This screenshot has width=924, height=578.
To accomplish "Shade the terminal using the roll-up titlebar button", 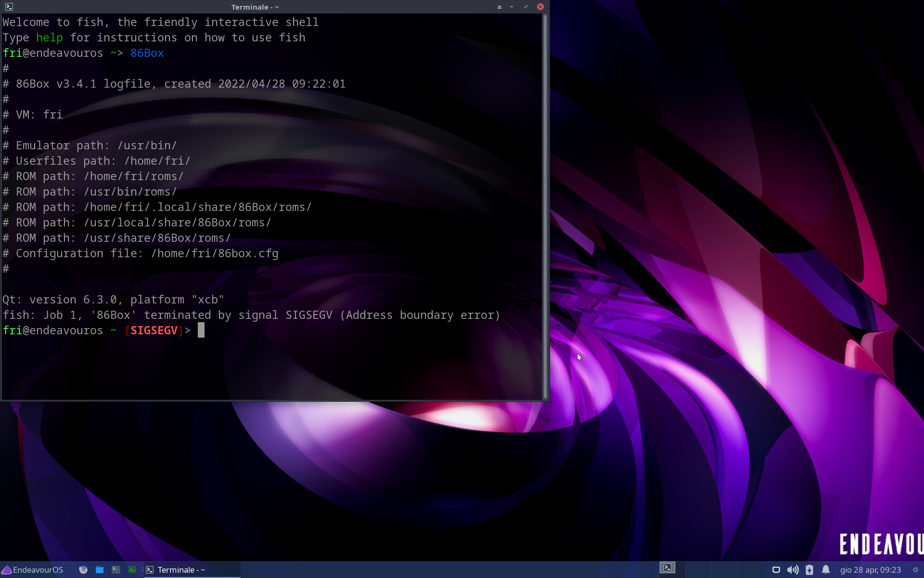I will (x=499, y=7).
